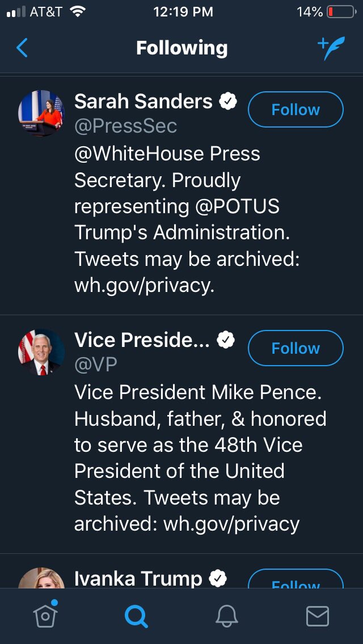Follow Vice President @VP account
The width and height of the screenshot is (363, 644).
pyautogui.click(x=296, y=348)
